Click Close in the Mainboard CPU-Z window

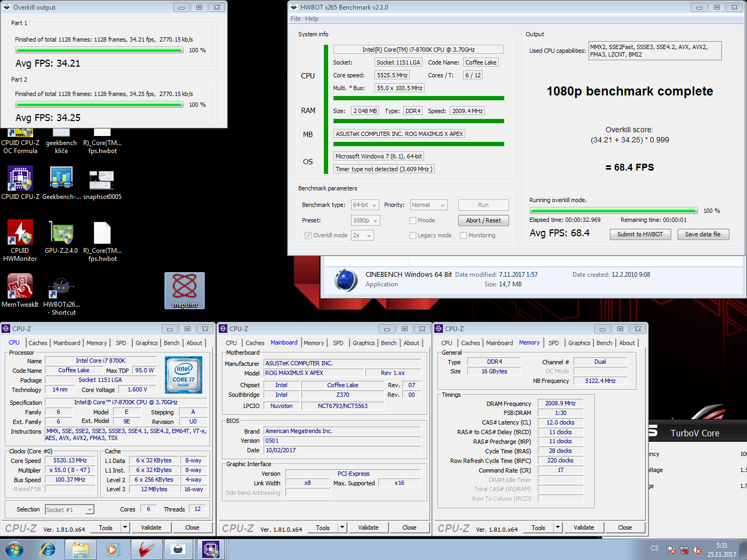409,527
